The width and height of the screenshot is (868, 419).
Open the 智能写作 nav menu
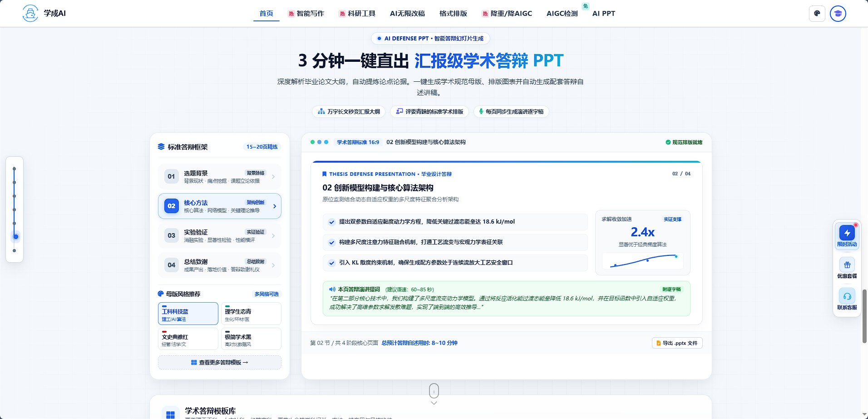tap(306, 14)
